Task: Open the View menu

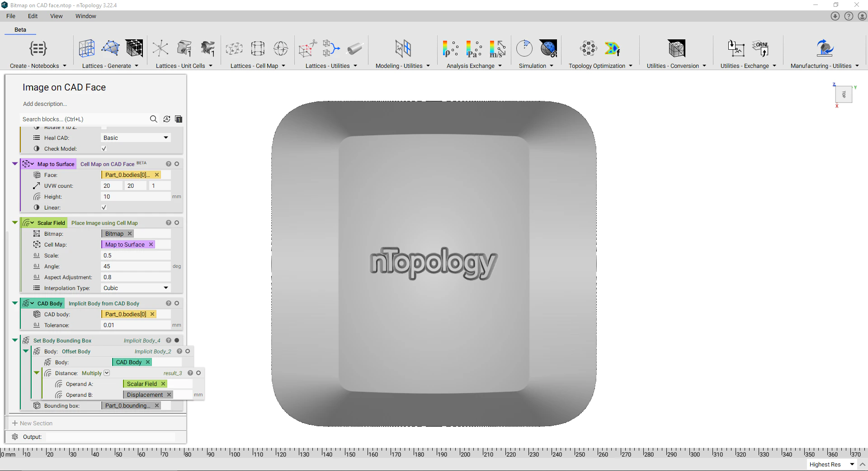Action: pos(56,16)
